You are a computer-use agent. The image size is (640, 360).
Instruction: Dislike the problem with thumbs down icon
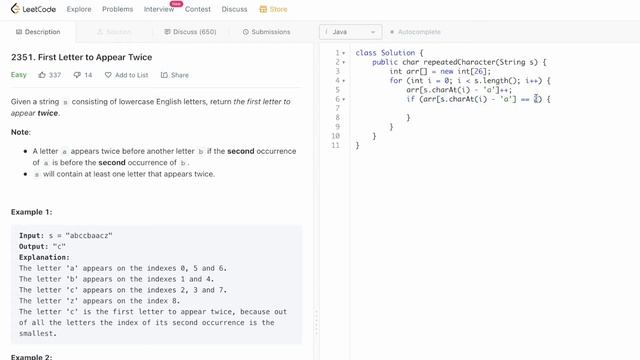[77, 75]
